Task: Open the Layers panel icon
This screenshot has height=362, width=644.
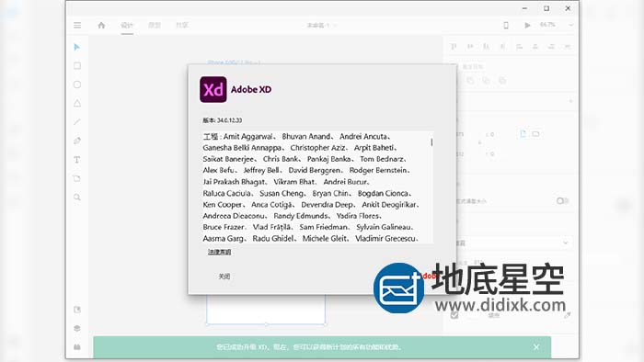Action: (x=76, y=328)
